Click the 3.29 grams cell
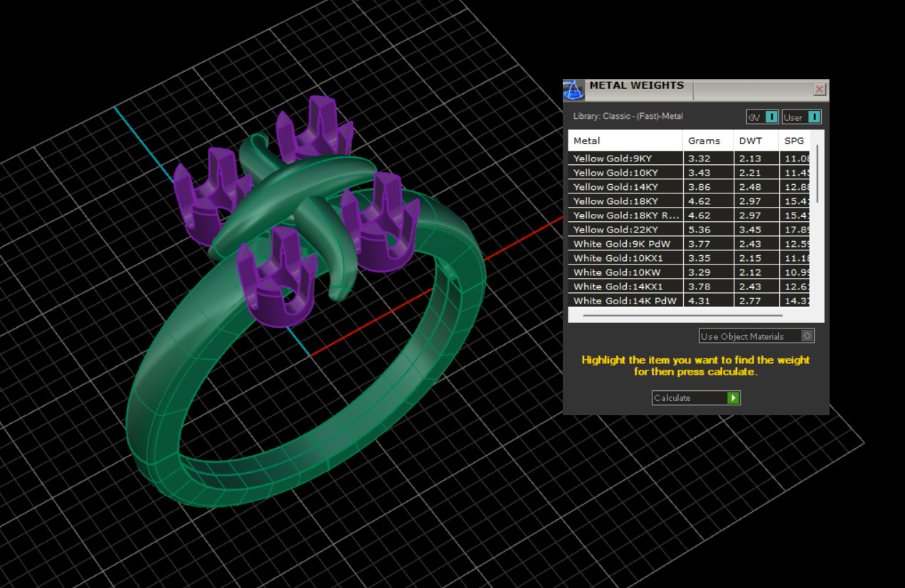Screen dimensions: 905x588 (708, 272)
